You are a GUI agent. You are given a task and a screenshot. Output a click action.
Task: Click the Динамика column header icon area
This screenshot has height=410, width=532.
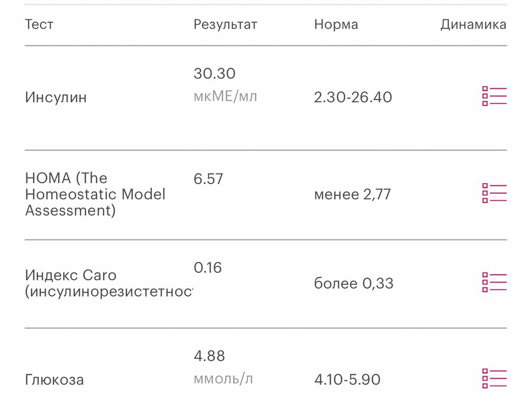[473, 24]
